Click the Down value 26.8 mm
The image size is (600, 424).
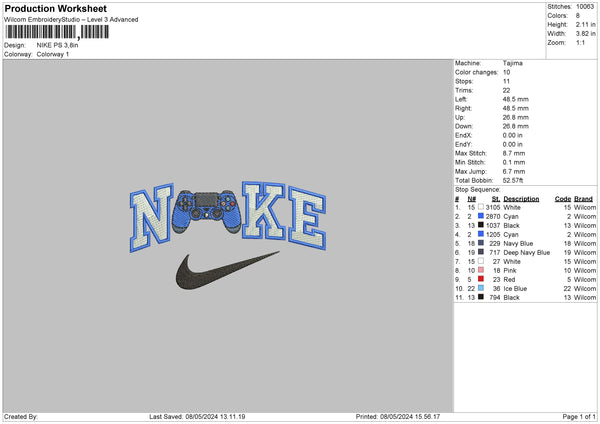pos(515,126)
